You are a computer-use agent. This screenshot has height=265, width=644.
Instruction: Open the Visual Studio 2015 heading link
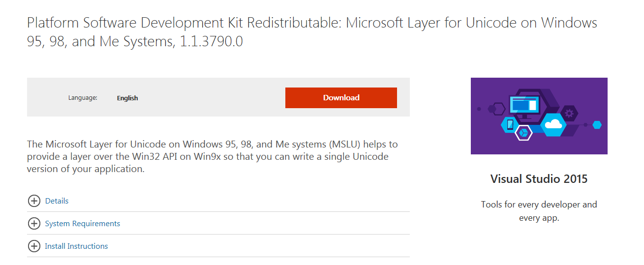coord(539,178)
